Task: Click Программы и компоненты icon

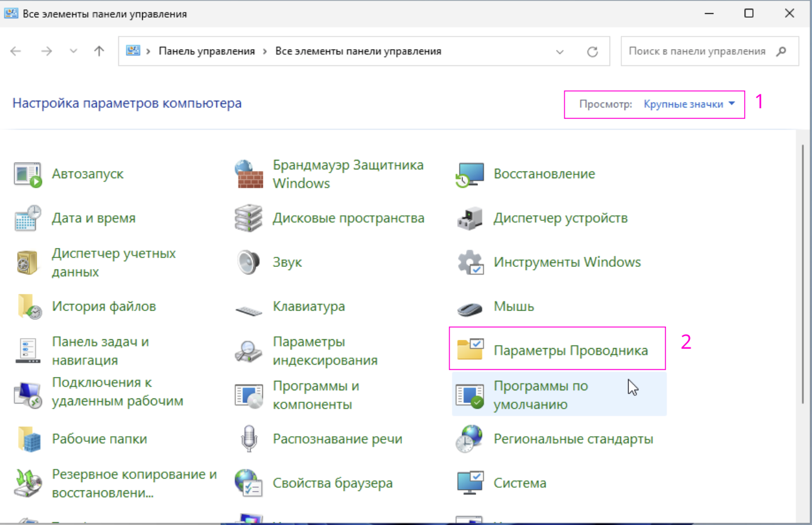Action: pyautogui.click(x=249, y=395)
